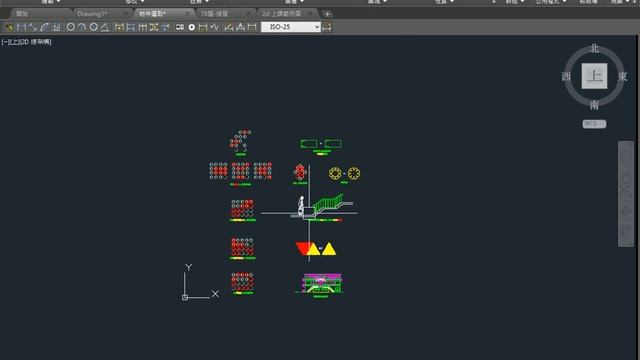Image resolution: width=640 pixels, height=360 pixels.
Task: Click the UCS origin icon
Action: click(x=185, y=298)
